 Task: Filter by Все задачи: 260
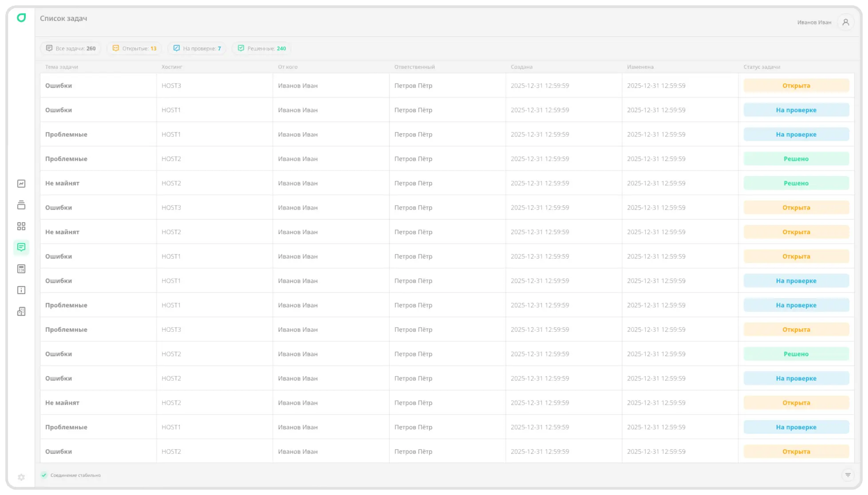tap(71, 48)
